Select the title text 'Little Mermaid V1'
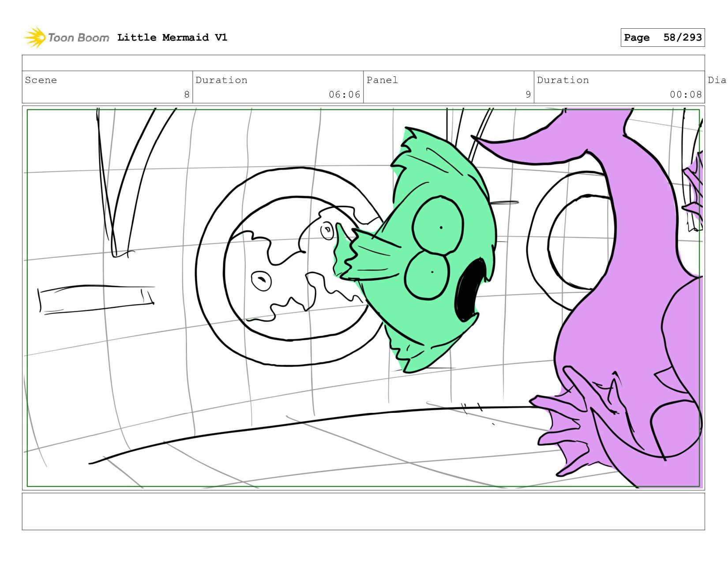Screen dimensions: 728x563 172,38
